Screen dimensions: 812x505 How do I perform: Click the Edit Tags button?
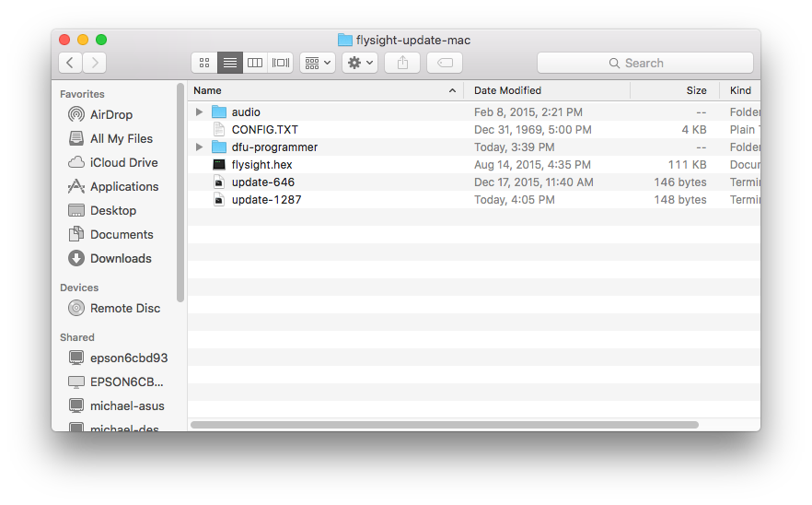(x=445, y=63)
